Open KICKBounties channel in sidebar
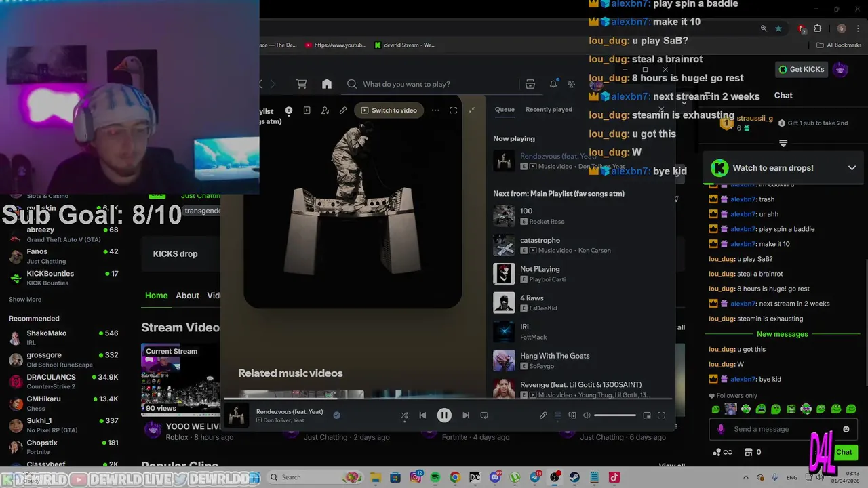Image resolution: width=868 pixels, height=488 pixels. [64, 278]
